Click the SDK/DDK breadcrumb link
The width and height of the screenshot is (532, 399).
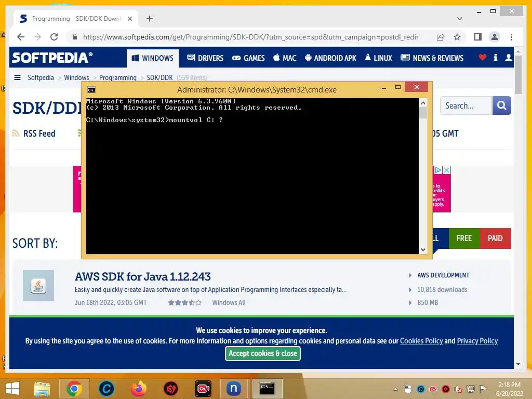point(159,78)
